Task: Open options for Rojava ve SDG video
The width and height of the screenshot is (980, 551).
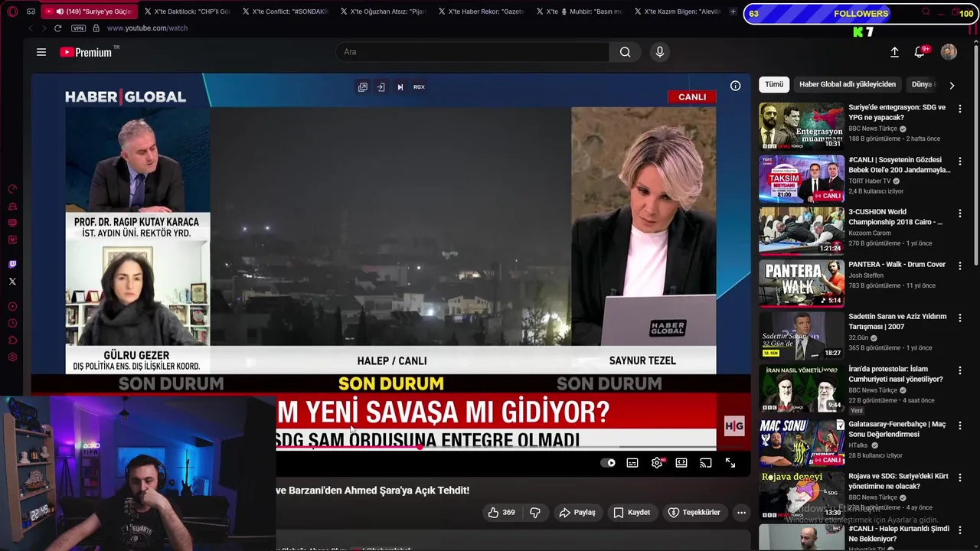Action: pyautogui.click(x=960, y=478)
